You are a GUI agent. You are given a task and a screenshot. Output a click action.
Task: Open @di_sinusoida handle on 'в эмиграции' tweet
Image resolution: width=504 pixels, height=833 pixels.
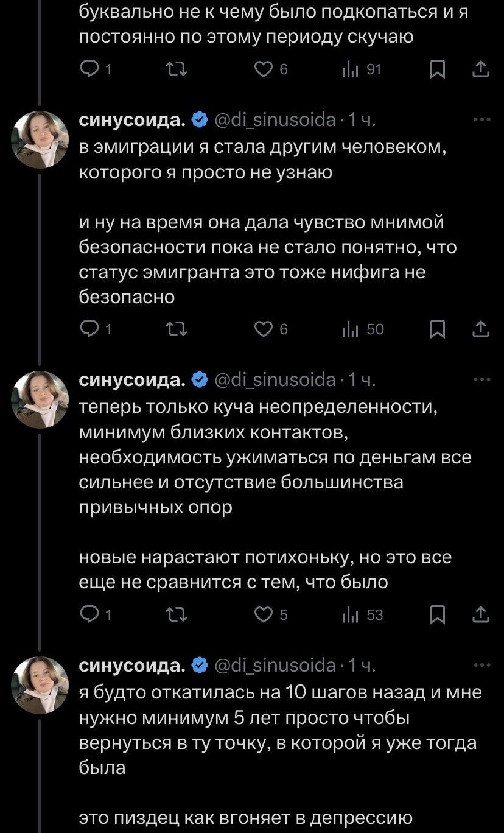pyautogui.click(x=275, y=121)
